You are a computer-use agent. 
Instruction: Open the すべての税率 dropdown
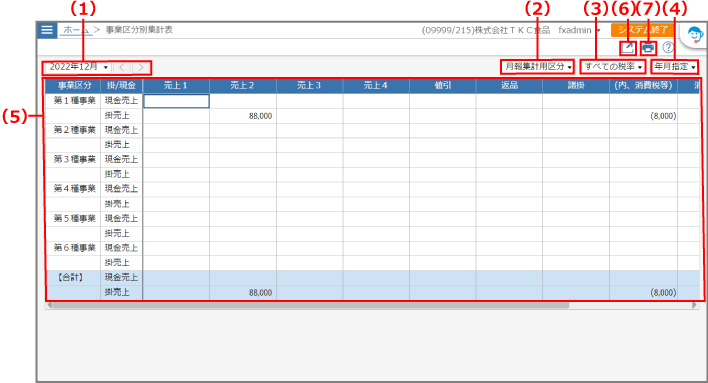coord(613,67)
